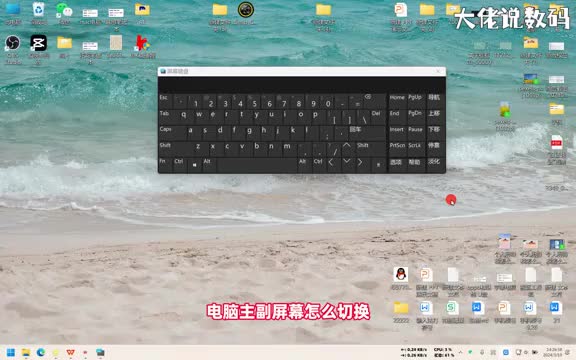Click the on-screen keyboard taskbar icon
This screenshot has width=576, height=360.
(100, 353)
